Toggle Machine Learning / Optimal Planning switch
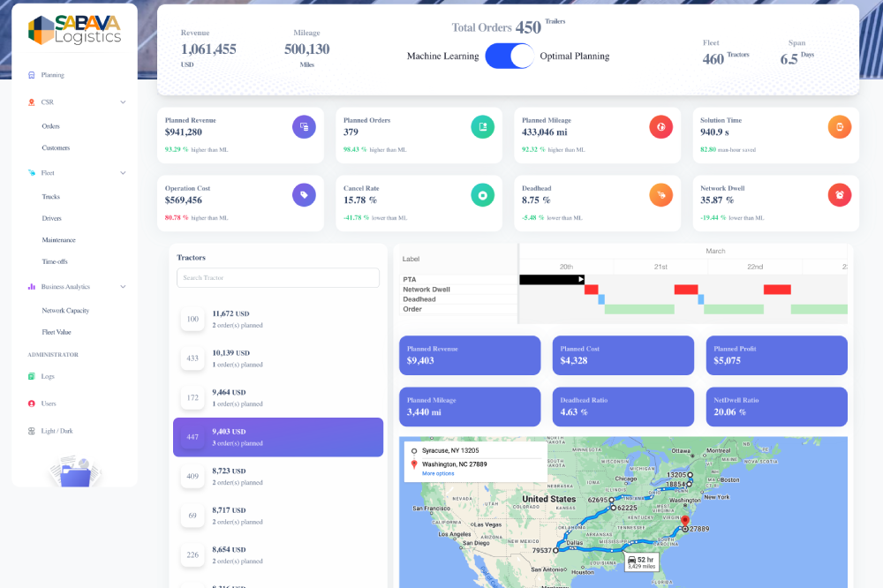The height and width of the screenshot is (588, 883). tap(509, 56)
